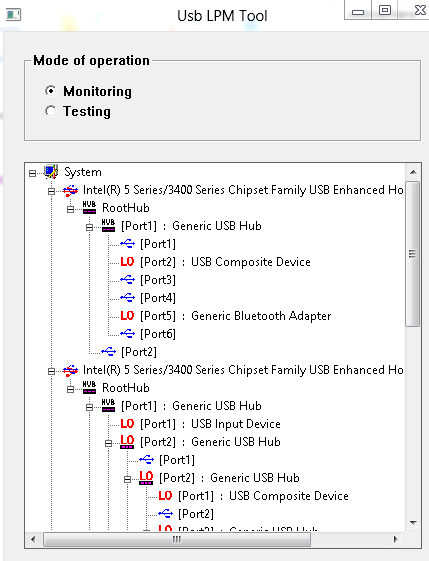
Task: Minimize the Usb LPM Tool window
Action: (358, 11)
